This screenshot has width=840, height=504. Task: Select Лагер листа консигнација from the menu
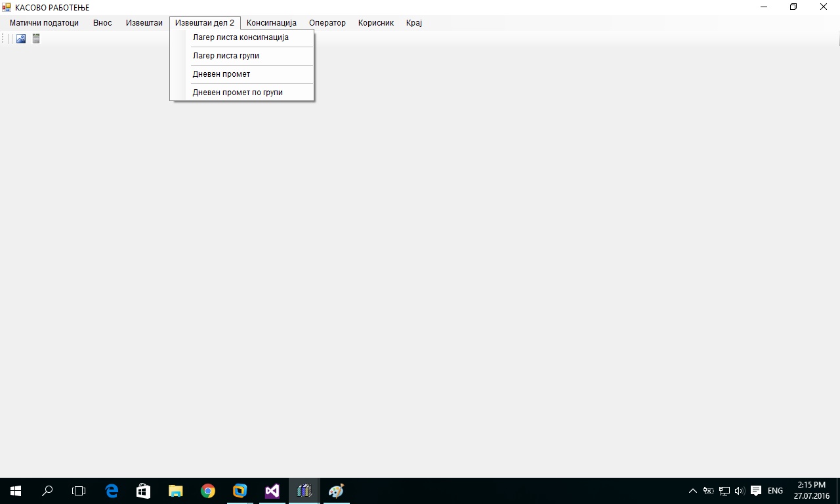[240, 37]
